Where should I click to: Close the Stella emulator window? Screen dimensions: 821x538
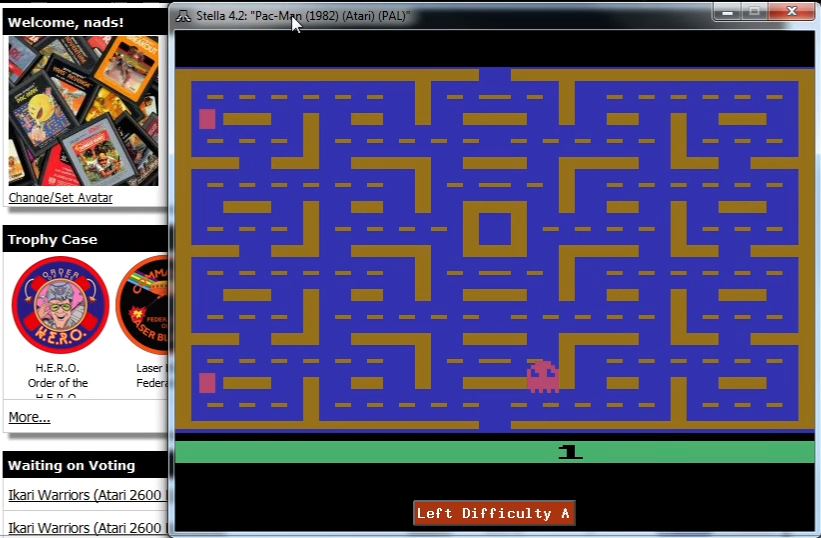point(792,13)
